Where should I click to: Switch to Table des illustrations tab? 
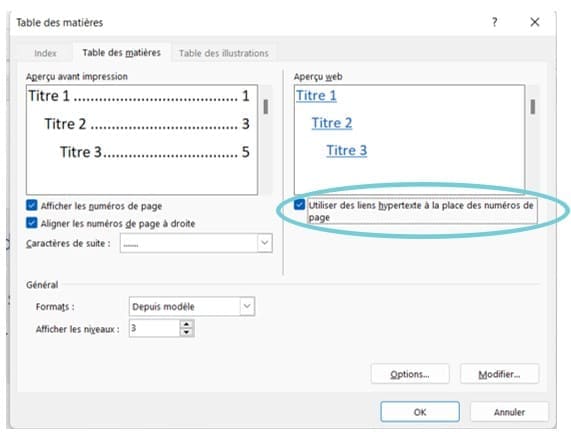(224, 53)
